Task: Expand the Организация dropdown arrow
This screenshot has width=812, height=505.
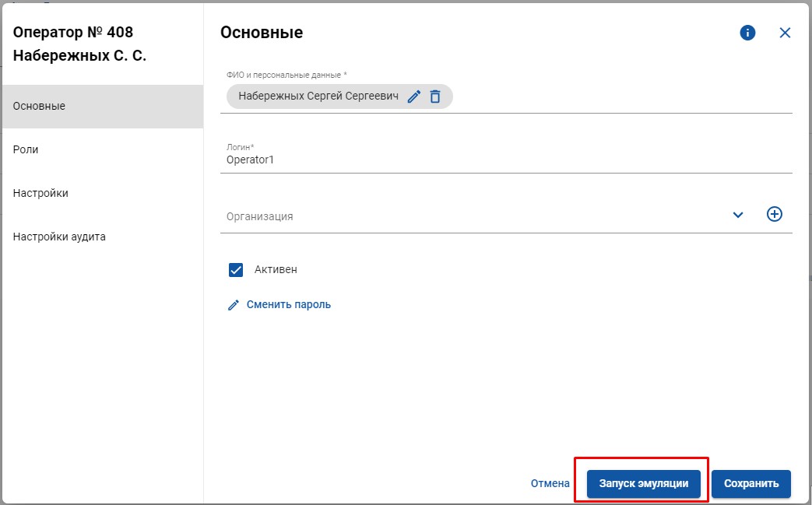Action: [x=738, y=215]
